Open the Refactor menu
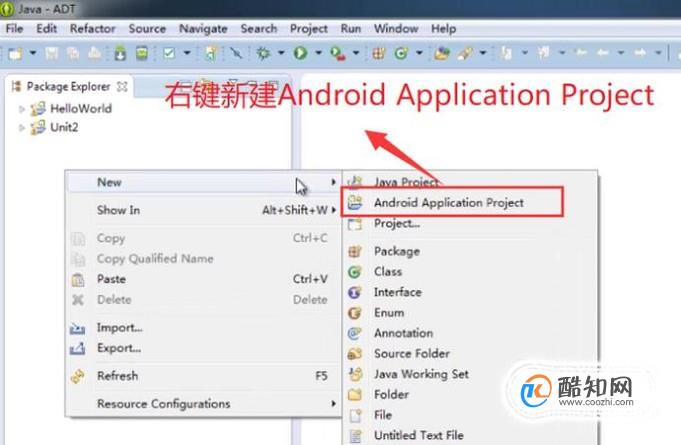681x445 pixels. coord(93,29)
